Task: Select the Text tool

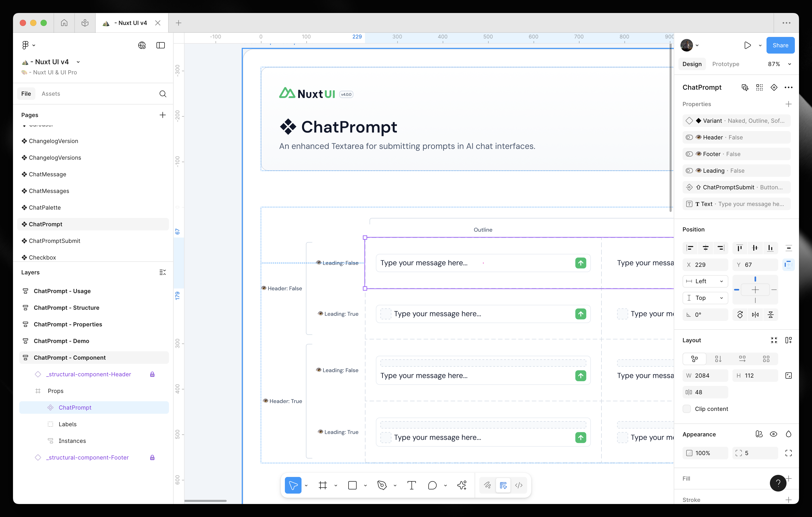Action: point(411,485)
